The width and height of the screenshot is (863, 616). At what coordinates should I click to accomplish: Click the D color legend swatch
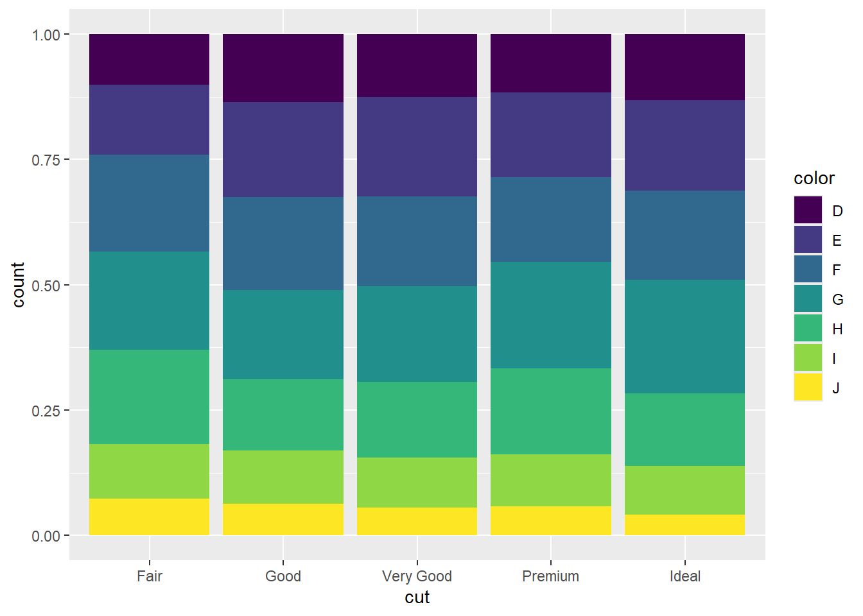tap(808, 210)
